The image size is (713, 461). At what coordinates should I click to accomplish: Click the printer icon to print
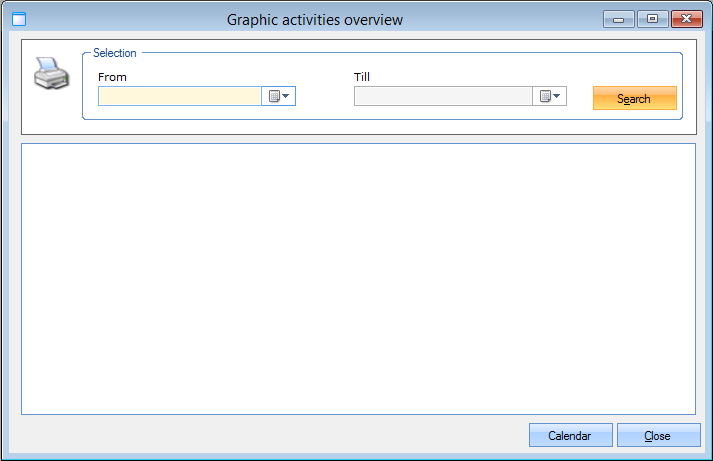tap(52, 74)
